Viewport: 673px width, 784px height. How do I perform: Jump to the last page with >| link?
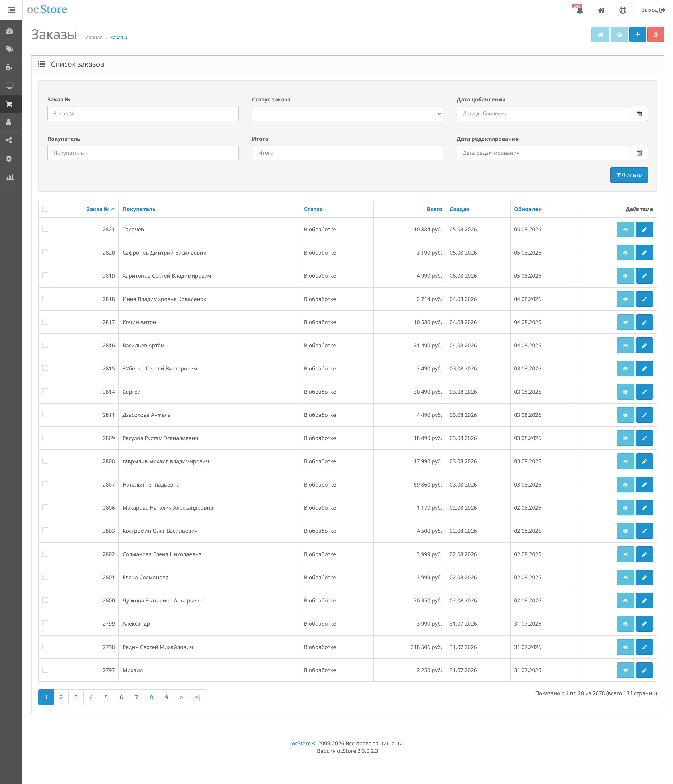point(198,697)
